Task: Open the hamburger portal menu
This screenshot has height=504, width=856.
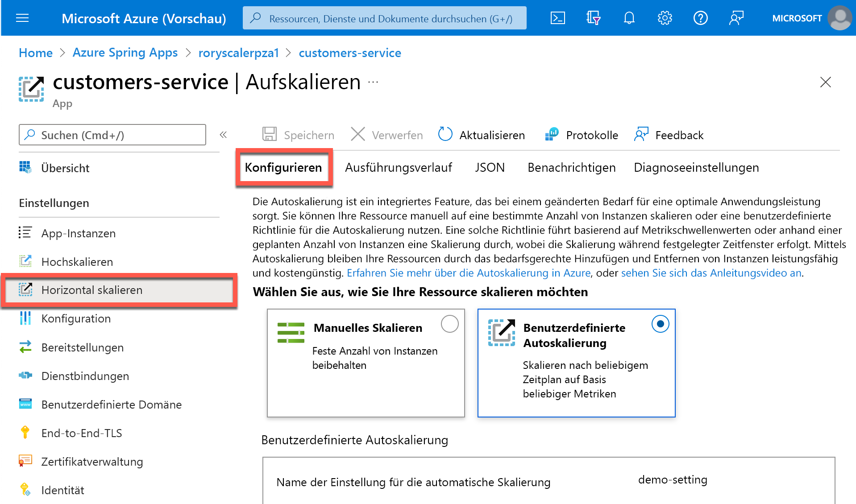Action: (22, 18)
